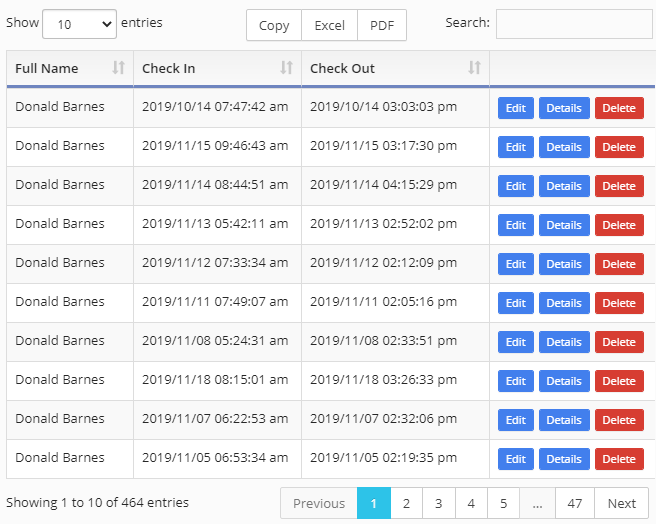Sort by Check In column arrows
Image resolution: width=656 pixels, height=524 pixels.
(286, 67)
